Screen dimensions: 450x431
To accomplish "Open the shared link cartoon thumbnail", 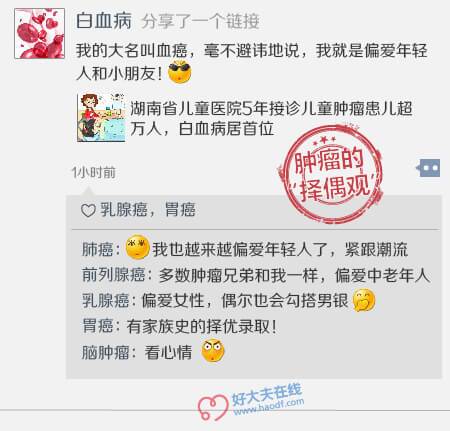I will [x=101, y=118].
